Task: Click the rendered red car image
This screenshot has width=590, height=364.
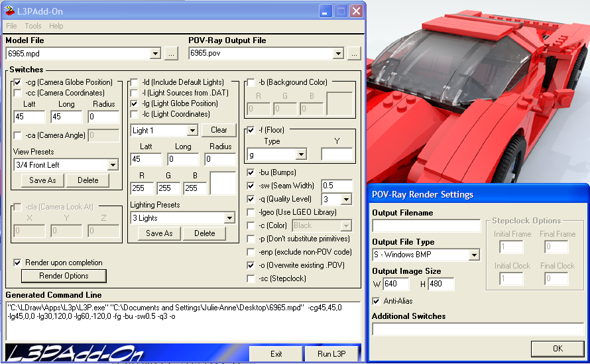Action: click(478, 92)
